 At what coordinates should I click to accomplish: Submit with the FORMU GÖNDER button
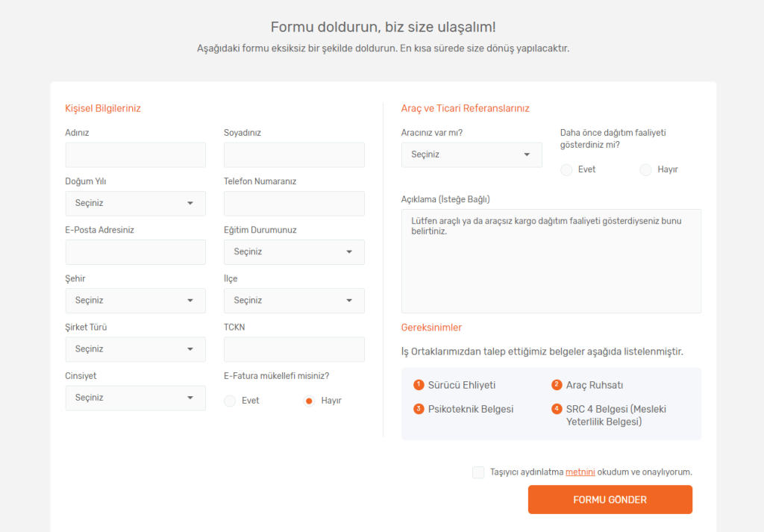pyautogui.click(x=610, y=499)
